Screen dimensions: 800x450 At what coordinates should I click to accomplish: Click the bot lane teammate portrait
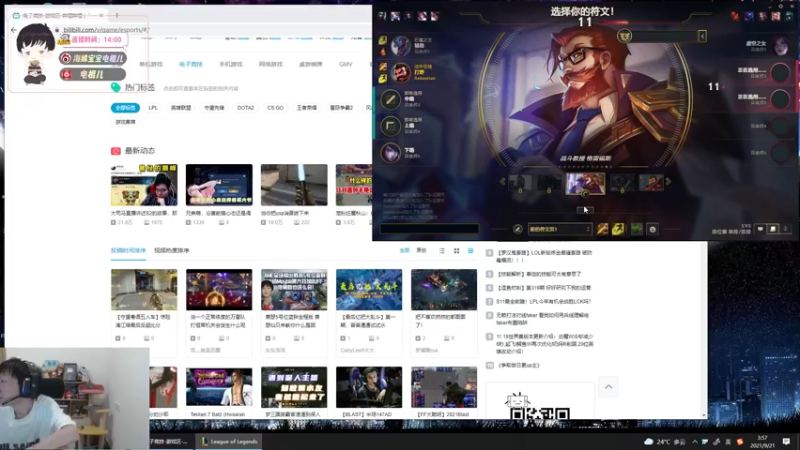click(390, 153)
